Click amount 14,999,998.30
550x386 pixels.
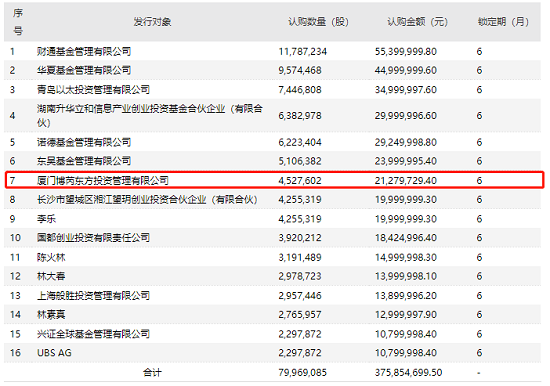[406, 257]
